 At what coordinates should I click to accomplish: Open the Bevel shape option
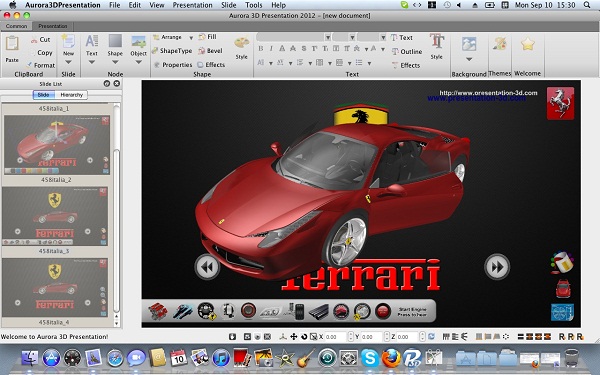[x=210, y=51]
